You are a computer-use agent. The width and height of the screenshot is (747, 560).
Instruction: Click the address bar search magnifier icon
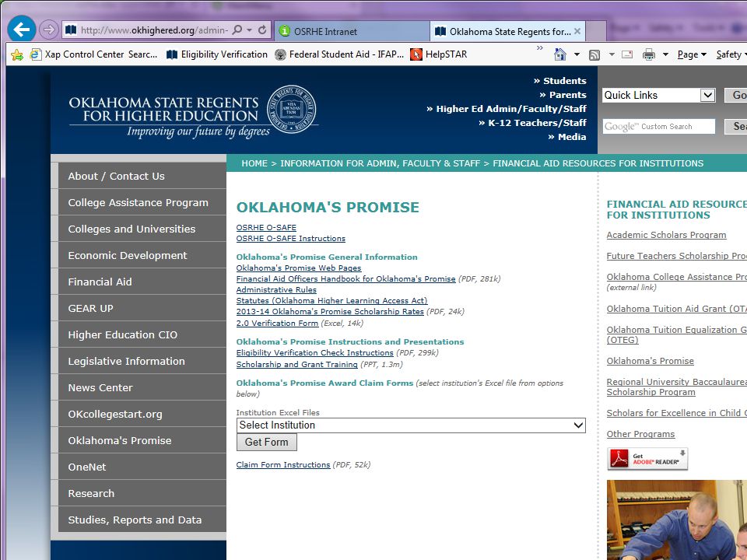coord(237,30)
